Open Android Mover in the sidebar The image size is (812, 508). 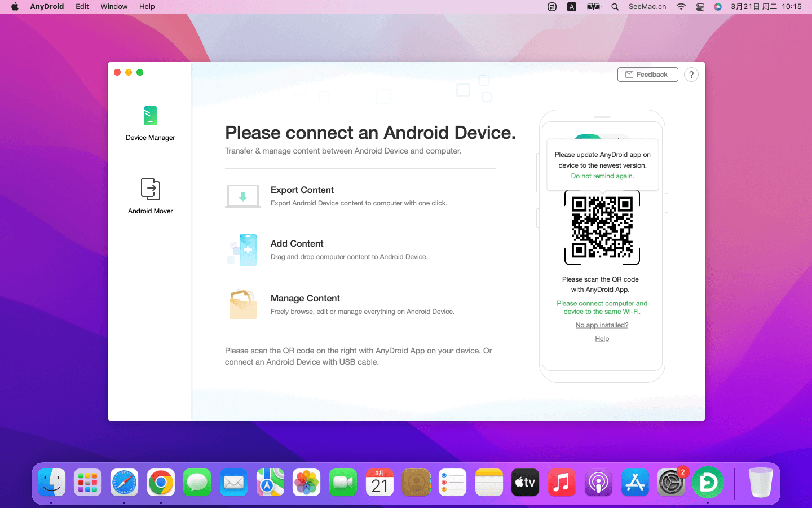click(150, 196)
